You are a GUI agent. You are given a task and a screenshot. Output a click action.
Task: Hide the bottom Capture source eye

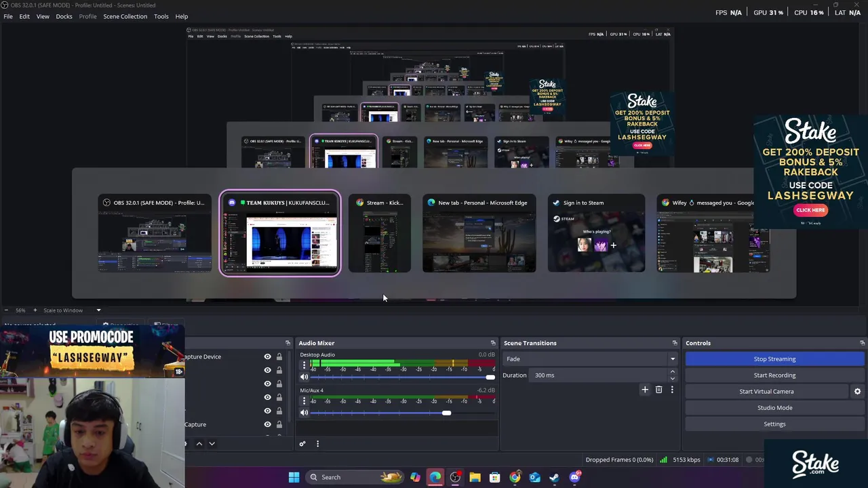[267, 424]
